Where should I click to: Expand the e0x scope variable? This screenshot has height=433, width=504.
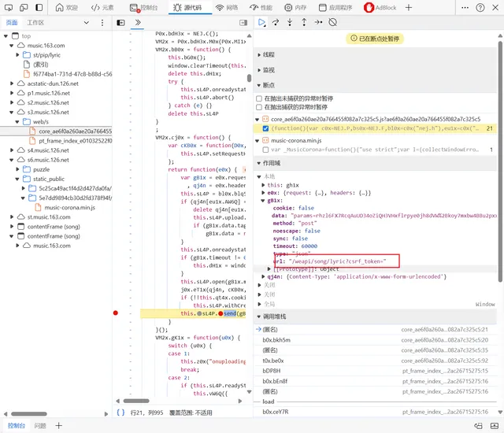(x=263, y=193)
